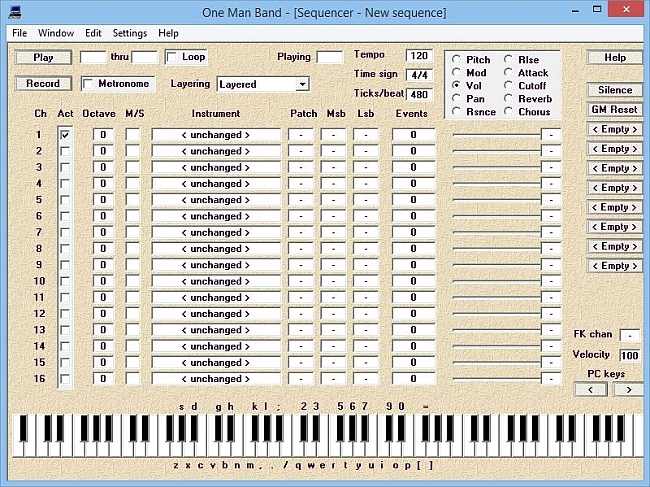Uncheck the Act checkbox for channel 1
650x487 pixels.
pos(65,135)
